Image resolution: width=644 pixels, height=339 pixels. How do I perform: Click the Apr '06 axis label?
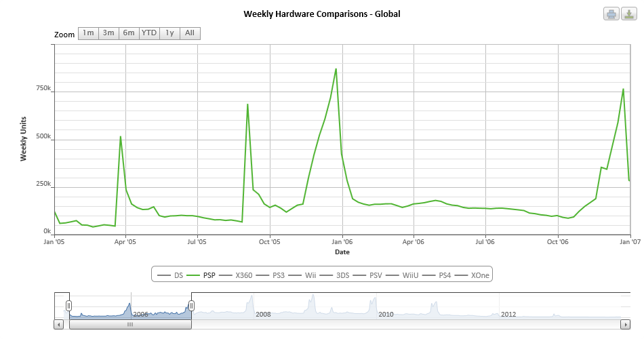pos(414,242)
